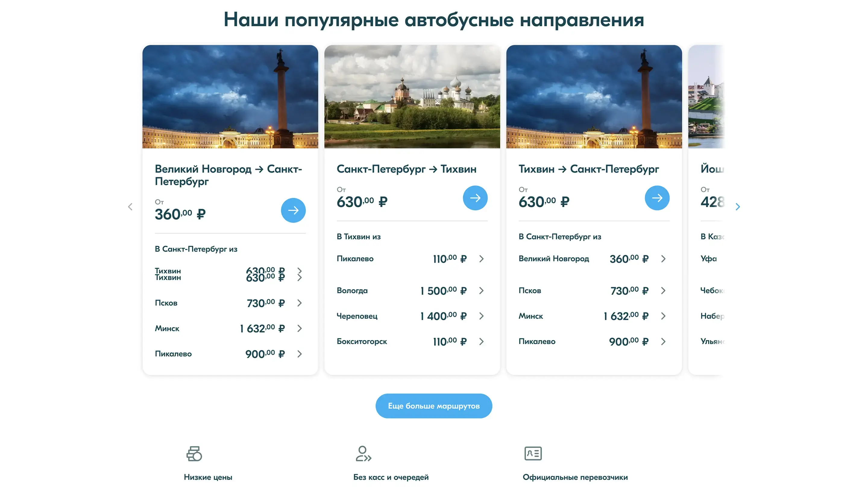Click blue arrow on Великий Новгород → Санкт-Петербург card
This screenshot has width=868, height=488.
click(x=293, y=210)
